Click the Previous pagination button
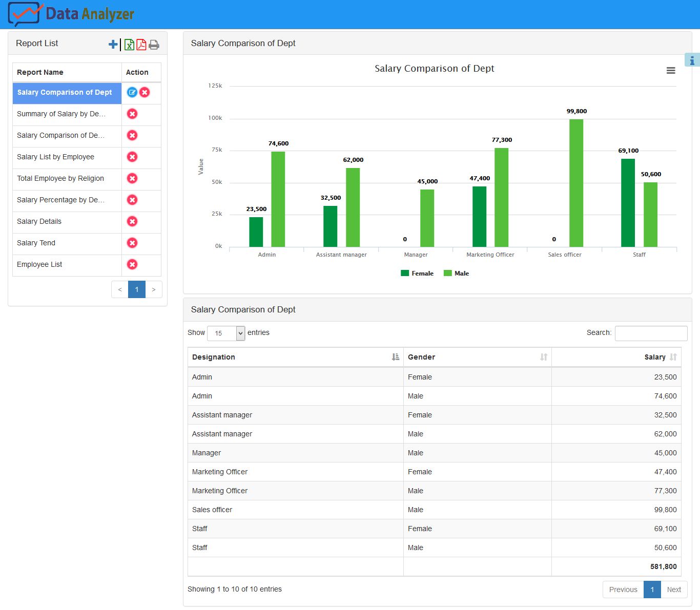Viewport: 700px width, 610px height. click(x=623, y=590)
